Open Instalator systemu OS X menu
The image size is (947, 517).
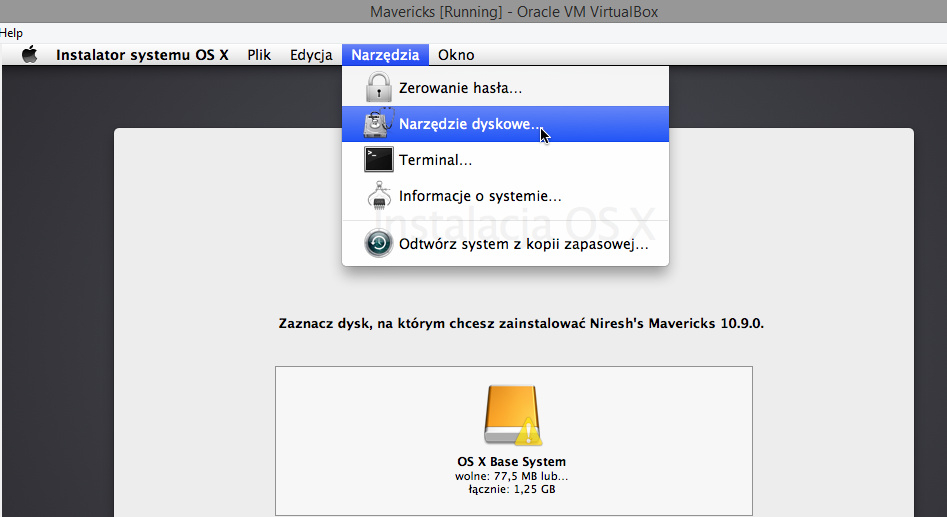tap(142, 55)
